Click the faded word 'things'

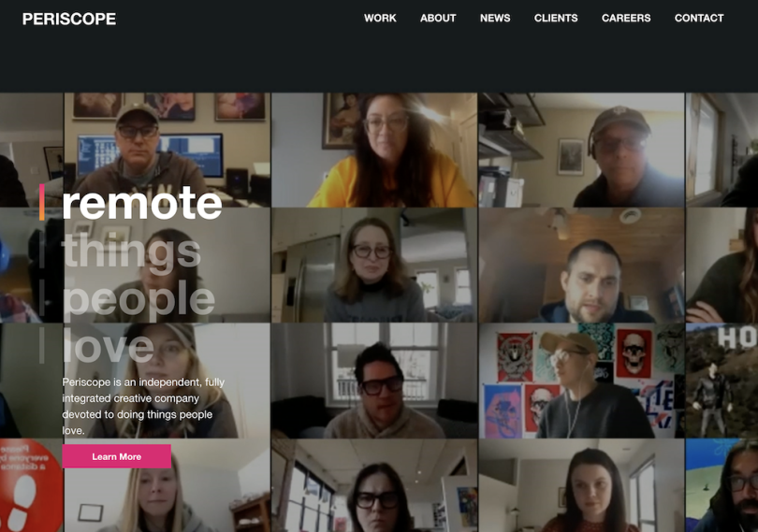coord(132,251)
